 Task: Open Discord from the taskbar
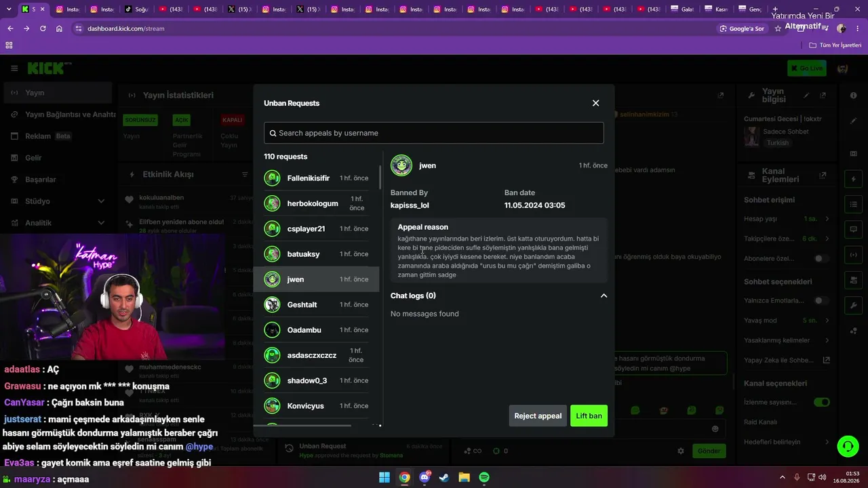(425, 477)
